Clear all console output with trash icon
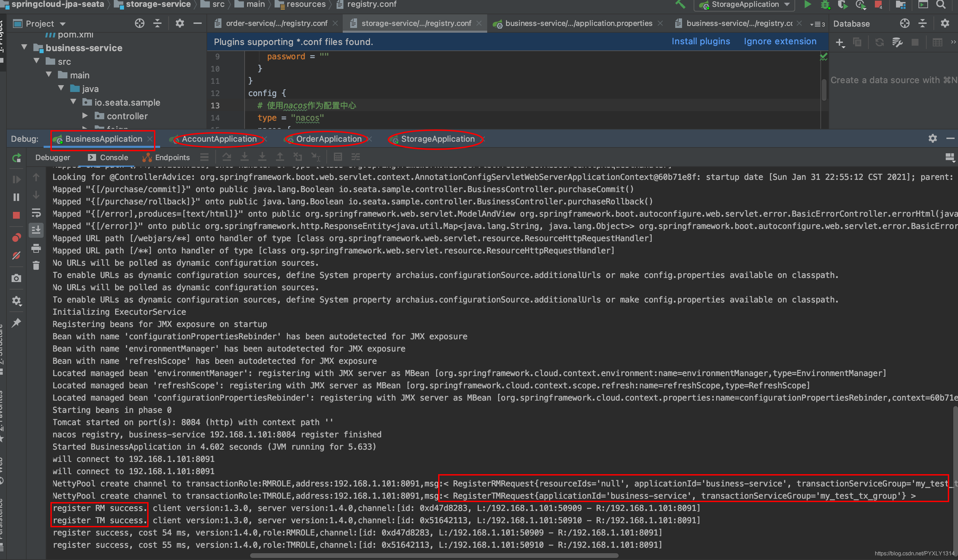The width and height of the screenshot is (958, 560). click(x=36, y=265)
